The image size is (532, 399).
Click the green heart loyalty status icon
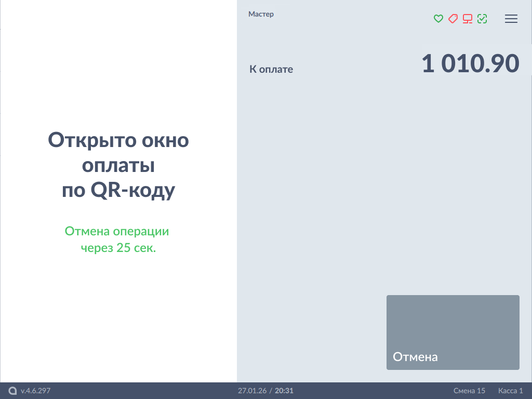[x=438, y=19]
